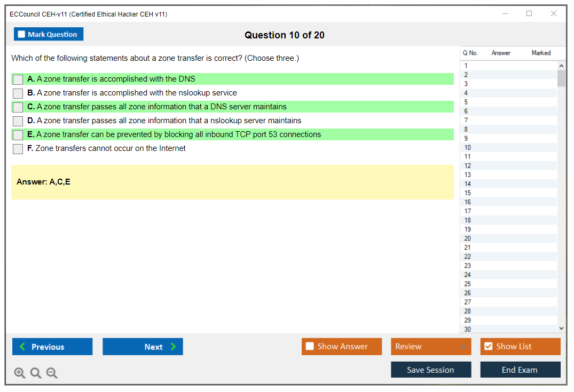The image size is (574, 392).
Task: Uncheck the Show List toggle
Action: click(x=488, y=347)
